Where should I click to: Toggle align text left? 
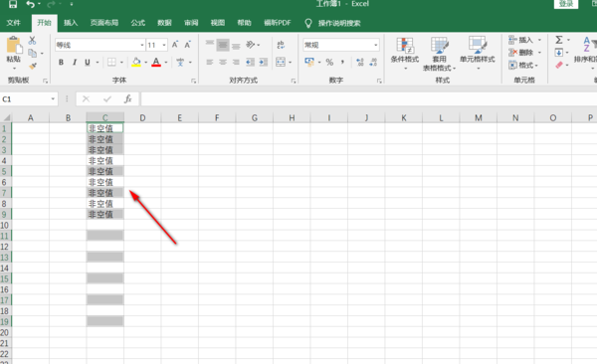click(x=210, y=62)
